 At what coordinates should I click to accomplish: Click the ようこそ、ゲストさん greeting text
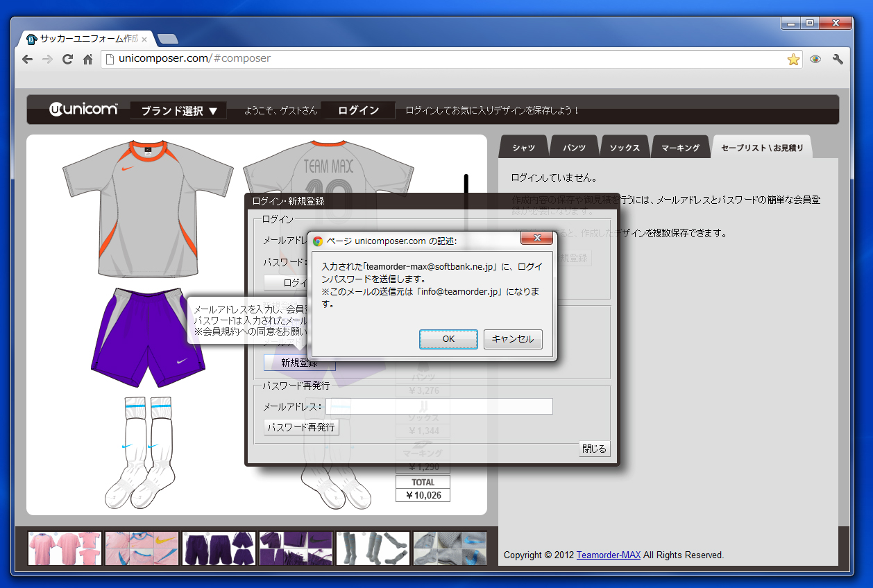tap(281, 110)
